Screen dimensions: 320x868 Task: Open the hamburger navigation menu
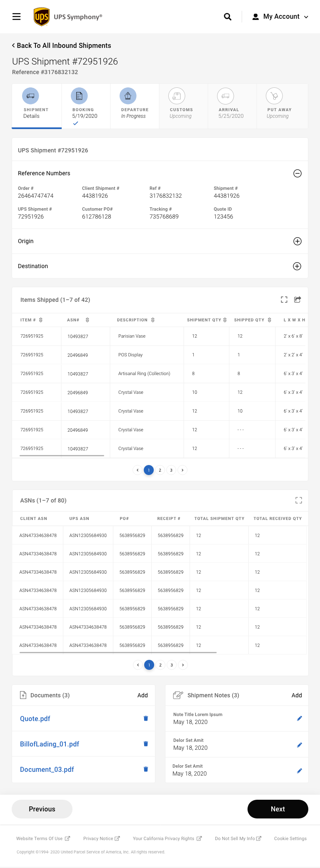(17, 17)
